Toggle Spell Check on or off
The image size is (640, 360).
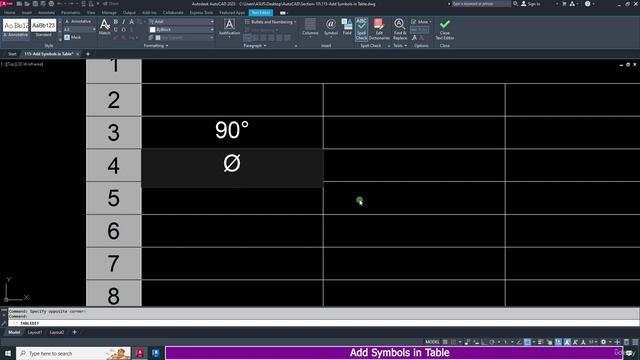pos(361,29)
